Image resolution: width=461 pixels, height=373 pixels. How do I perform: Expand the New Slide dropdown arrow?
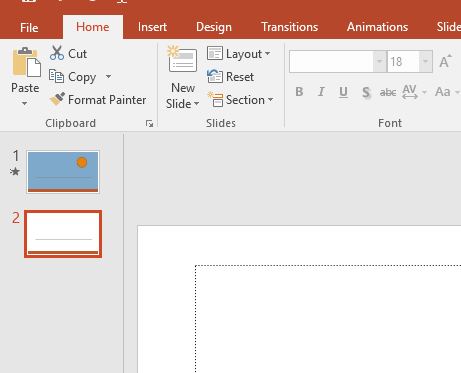tap(197, 104)
